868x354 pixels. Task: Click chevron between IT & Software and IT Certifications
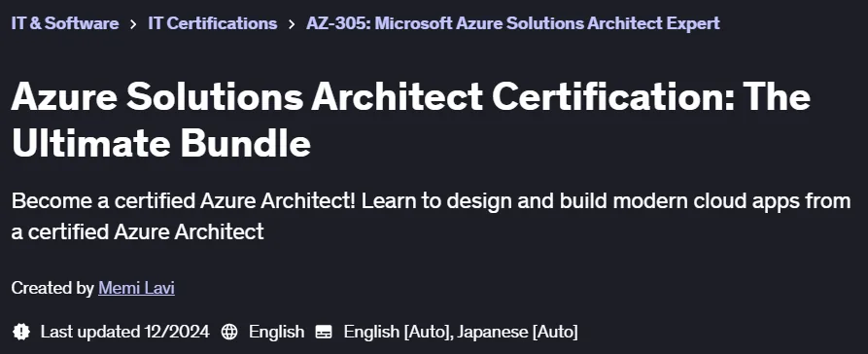133,23
